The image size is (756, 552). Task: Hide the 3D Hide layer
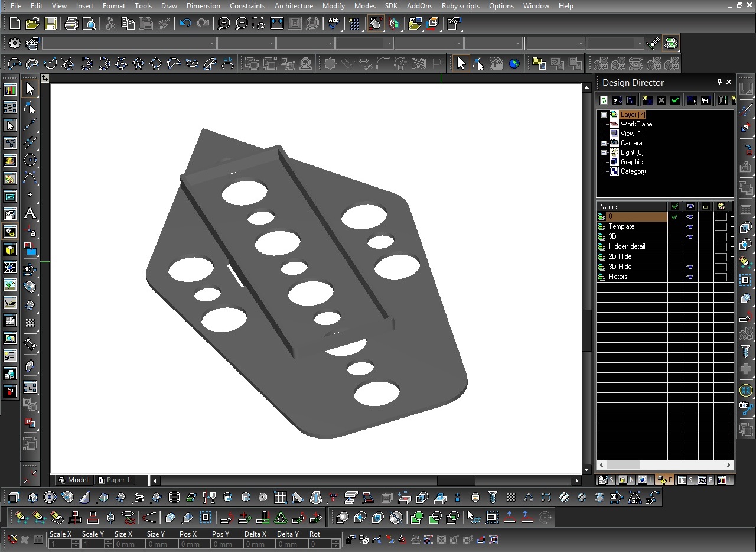point(690,267)
